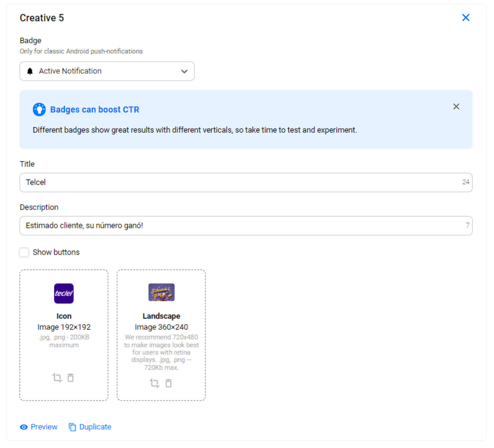Click the Show buttons label
The width and height of the screenshot is (494, 448).
tap(56, 252)
